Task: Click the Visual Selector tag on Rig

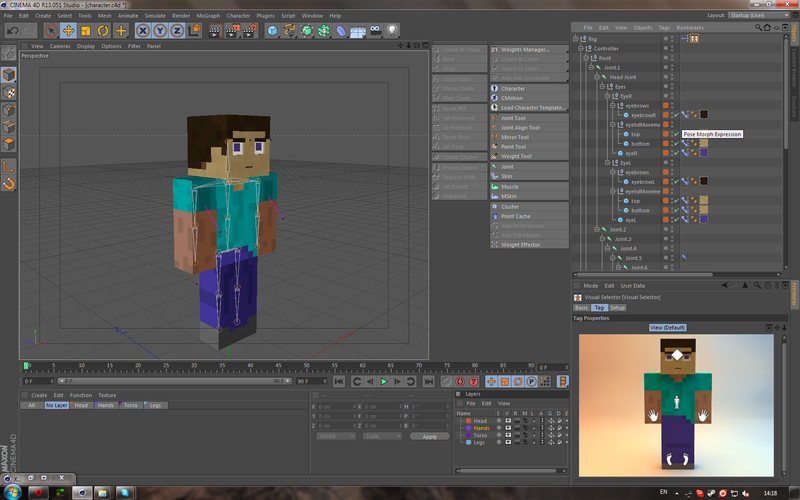Action: pos(694,38)
